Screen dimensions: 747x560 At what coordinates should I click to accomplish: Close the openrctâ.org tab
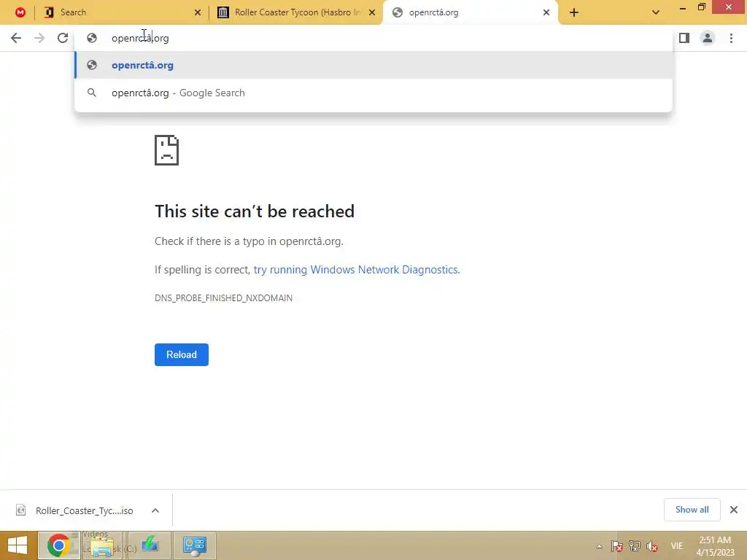[x=546, y=12]
